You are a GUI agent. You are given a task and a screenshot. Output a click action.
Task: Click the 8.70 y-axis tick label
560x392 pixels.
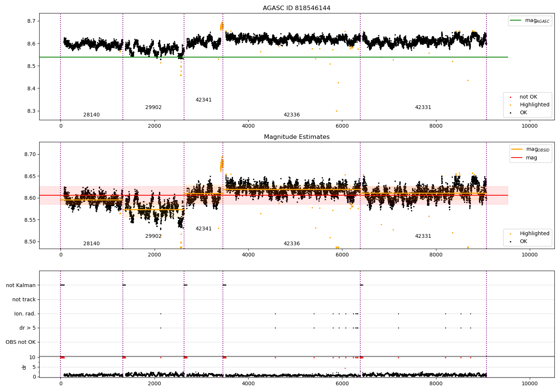30,155
